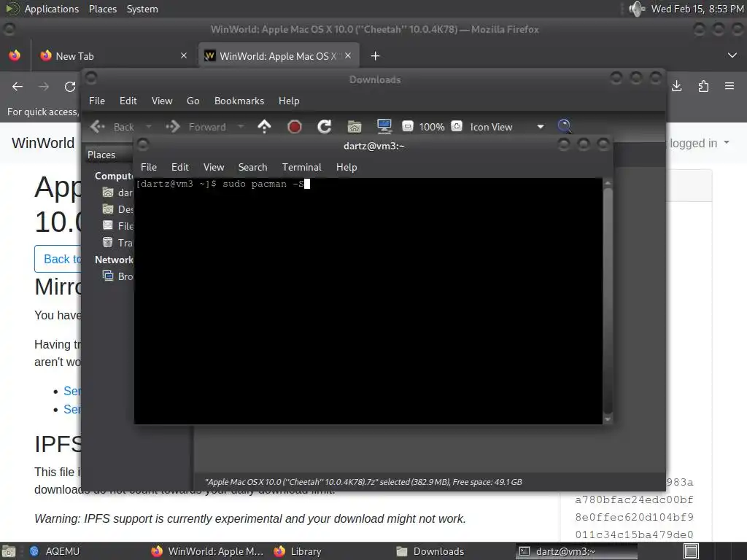747x560 pixels.
Task: Click the terminal vertical scrollbar
Action: tap(608, 301)
